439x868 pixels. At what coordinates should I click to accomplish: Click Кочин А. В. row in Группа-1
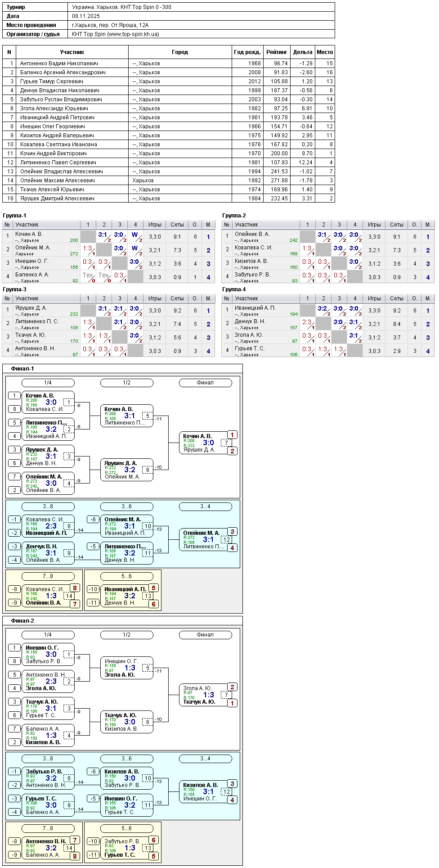[x=108, y=236]
